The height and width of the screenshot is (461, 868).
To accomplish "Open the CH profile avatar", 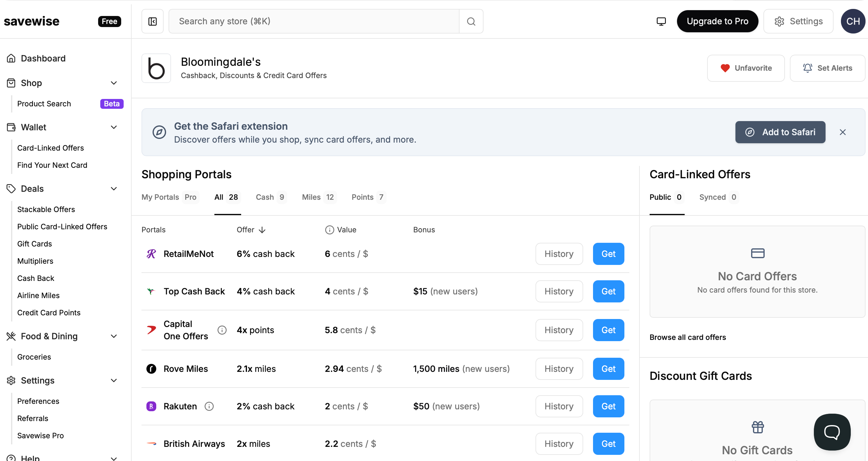I will (x=853, y=21).
